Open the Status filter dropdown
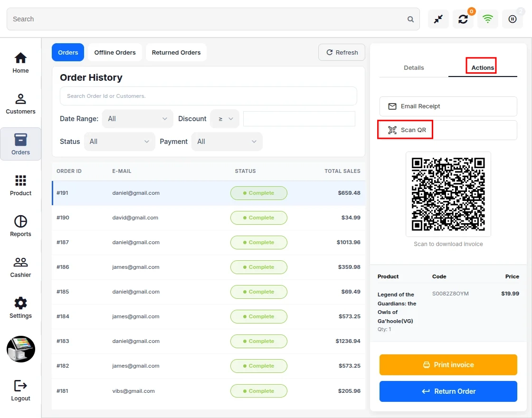 coord(119,142)
